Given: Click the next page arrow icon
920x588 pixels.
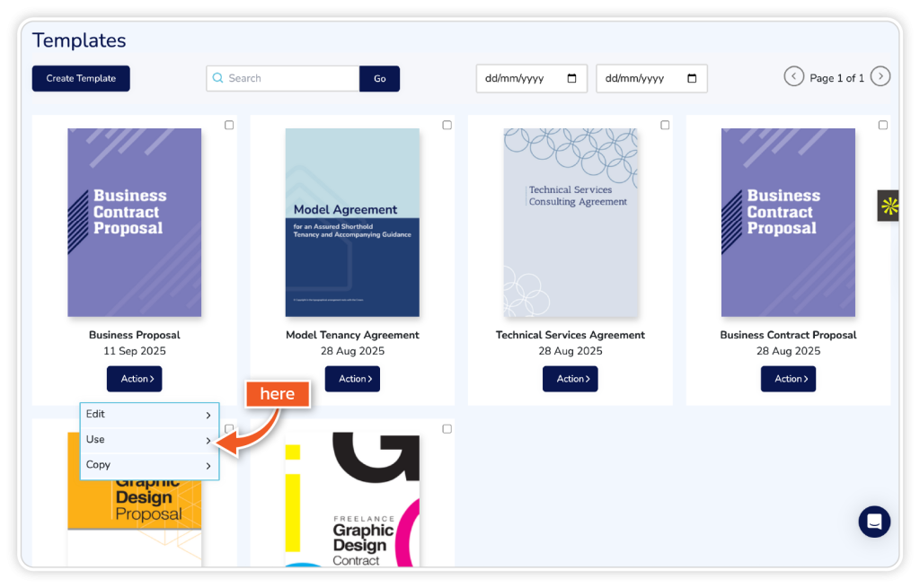Looking at the screenshot, I should pos(881,76).
